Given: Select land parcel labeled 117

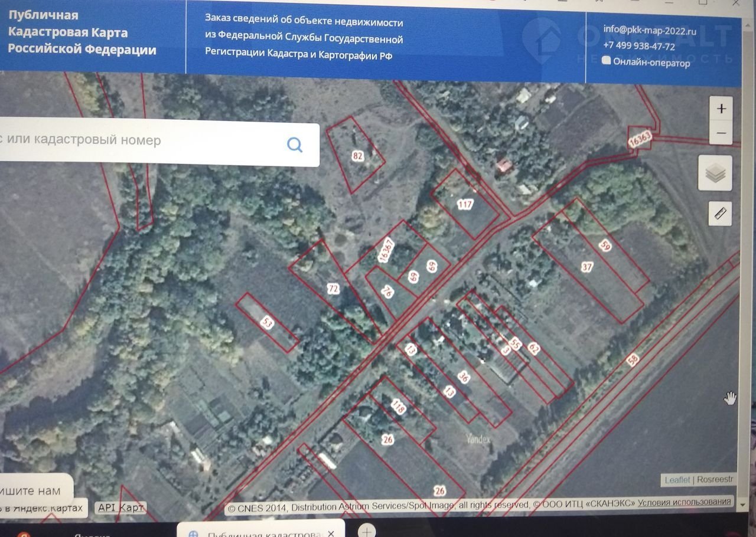Looking at the screenshot, I should (465, 205).
